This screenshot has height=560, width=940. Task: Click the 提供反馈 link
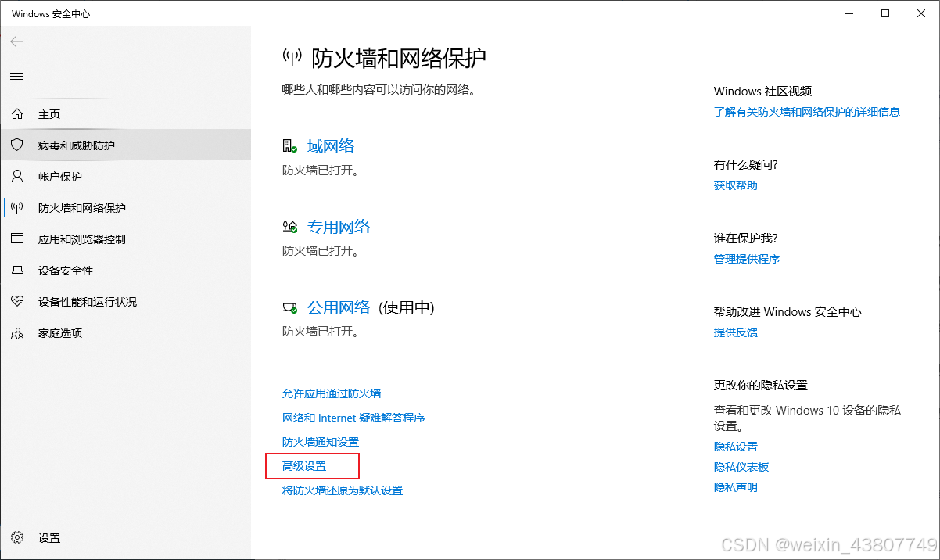tap(736, 332)
